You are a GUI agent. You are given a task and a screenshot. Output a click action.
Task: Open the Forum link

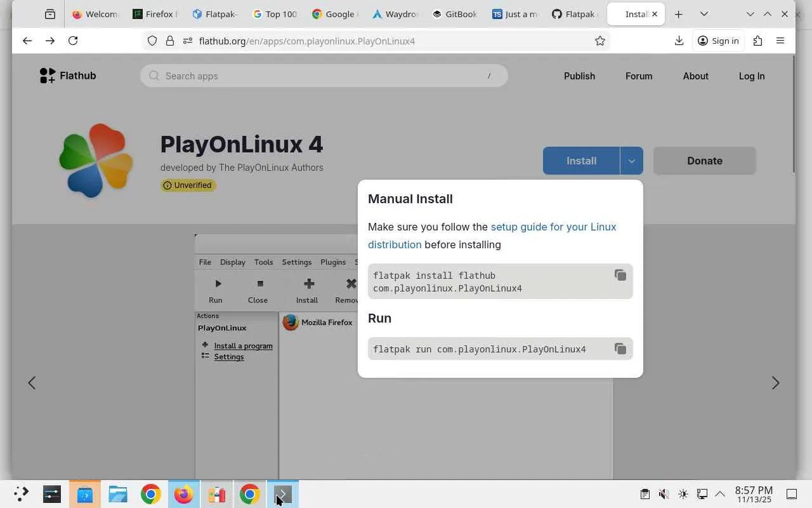(639, 76)
